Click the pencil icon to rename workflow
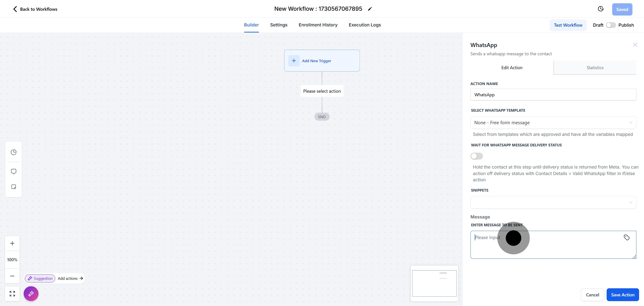 pos(370,9)
